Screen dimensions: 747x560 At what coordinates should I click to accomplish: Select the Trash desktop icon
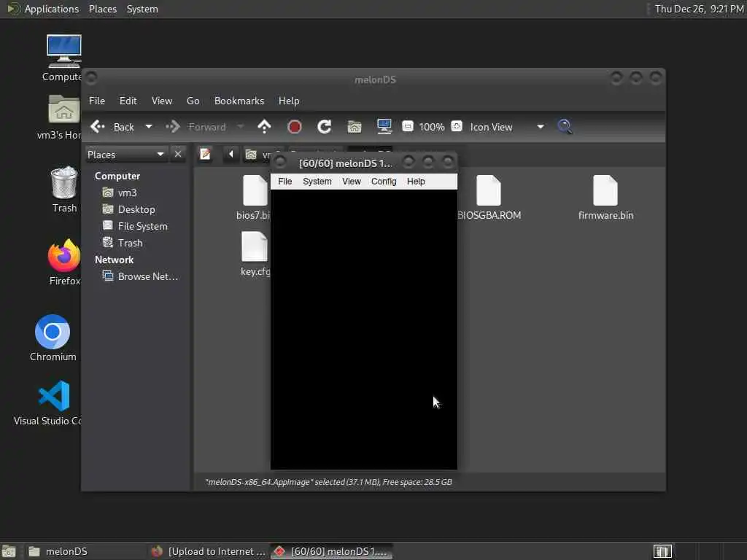(x=64, y=190)
